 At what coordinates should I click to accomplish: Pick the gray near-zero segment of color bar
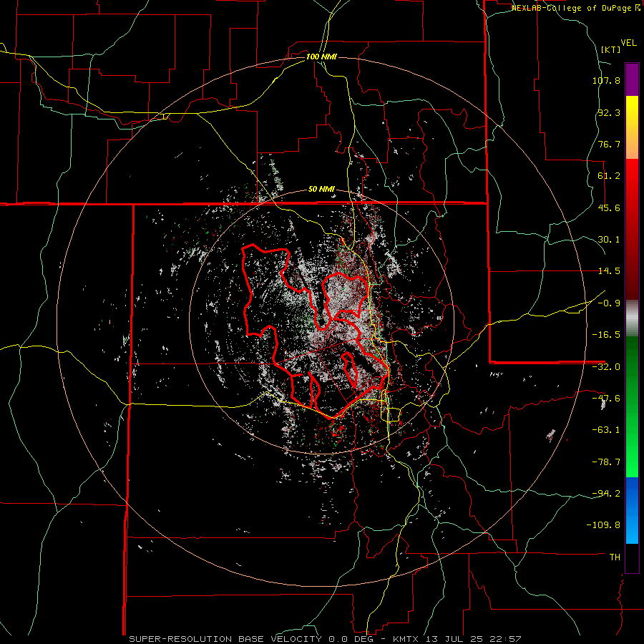(x=632, y=318)
